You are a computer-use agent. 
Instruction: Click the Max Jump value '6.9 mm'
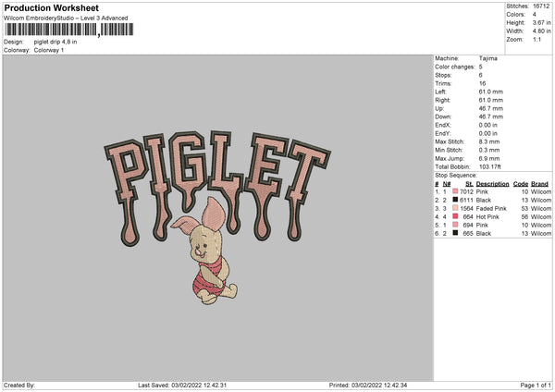[x=489, y=158]
